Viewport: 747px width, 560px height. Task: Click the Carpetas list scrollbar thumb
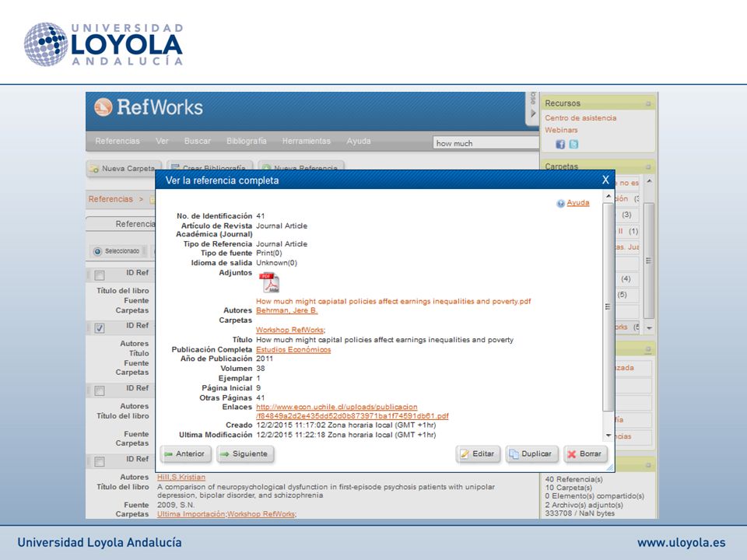point(649,261)
